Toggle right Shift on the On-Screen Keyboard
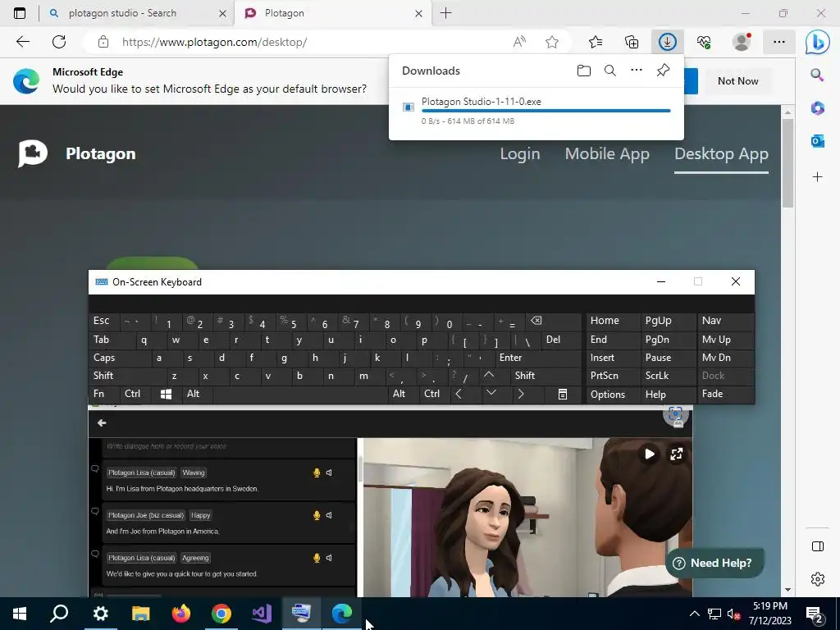The width and height of the screenshot is (840, 630). click(546, 376)
